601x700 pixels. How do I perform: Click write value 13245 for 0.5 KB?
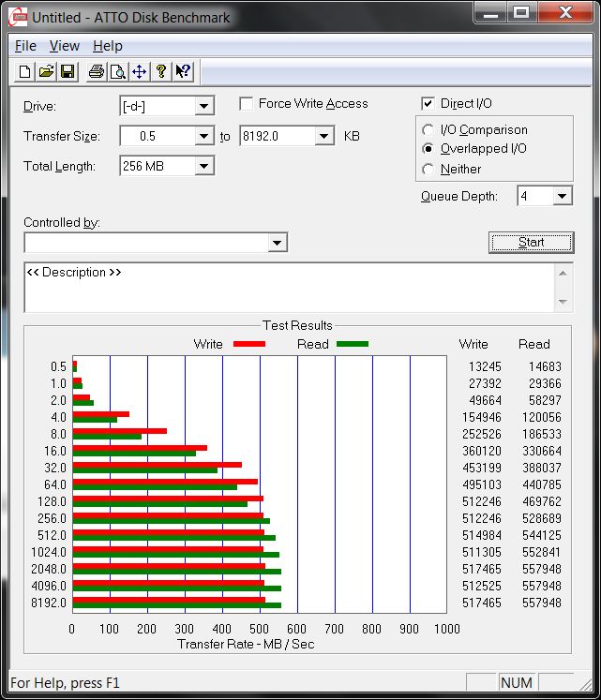pyautogui.click(x=485, y=366)
